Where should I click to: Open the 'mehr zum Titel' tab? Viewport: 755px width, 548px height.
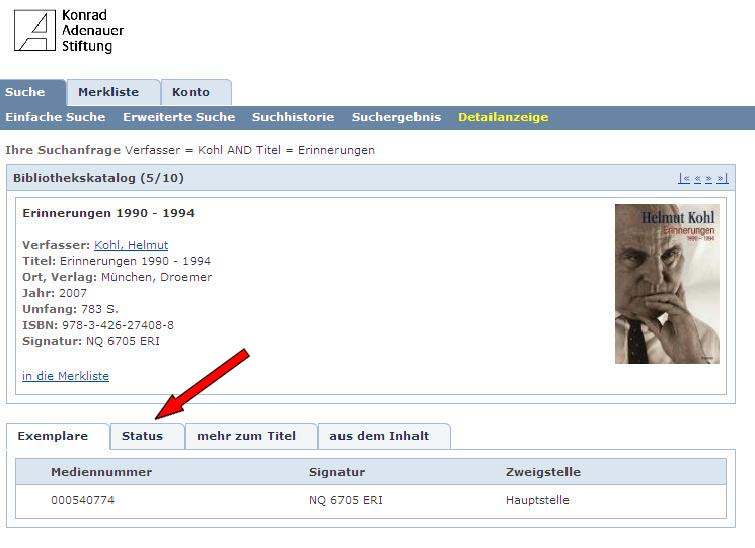click(x=247, y=436)
